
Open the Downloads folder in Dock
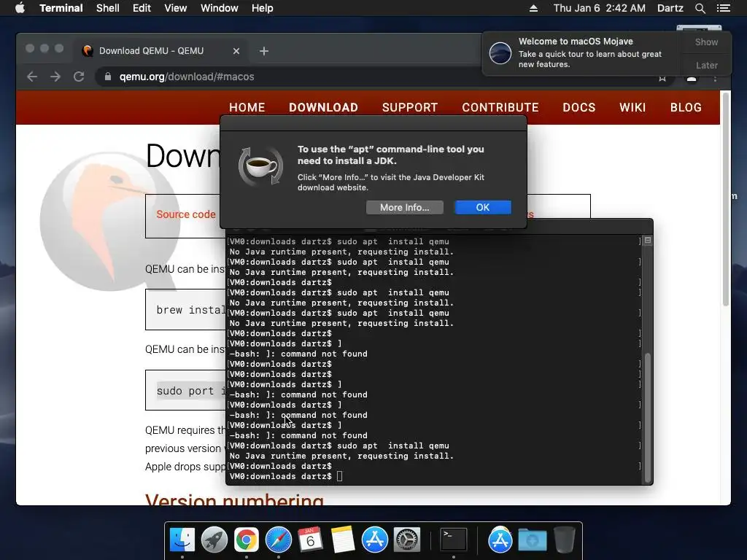pyautogui.click(x=532, y=540)
